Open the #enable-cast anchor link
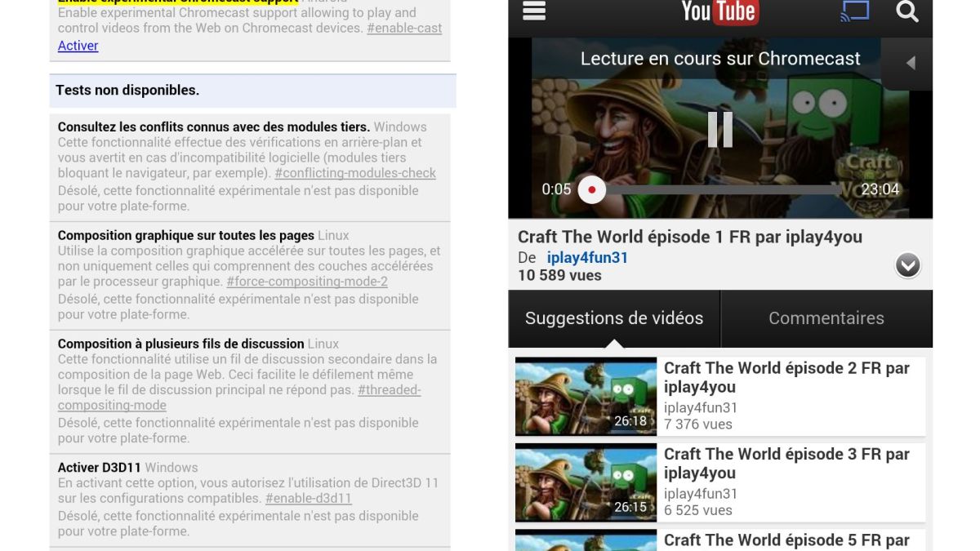The image size is (980, 551). [404, 28]
